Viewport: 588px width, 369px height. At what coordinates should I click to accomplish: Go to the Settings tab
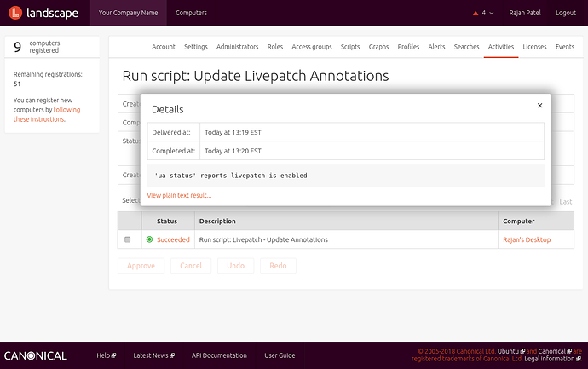coord(196,47)
